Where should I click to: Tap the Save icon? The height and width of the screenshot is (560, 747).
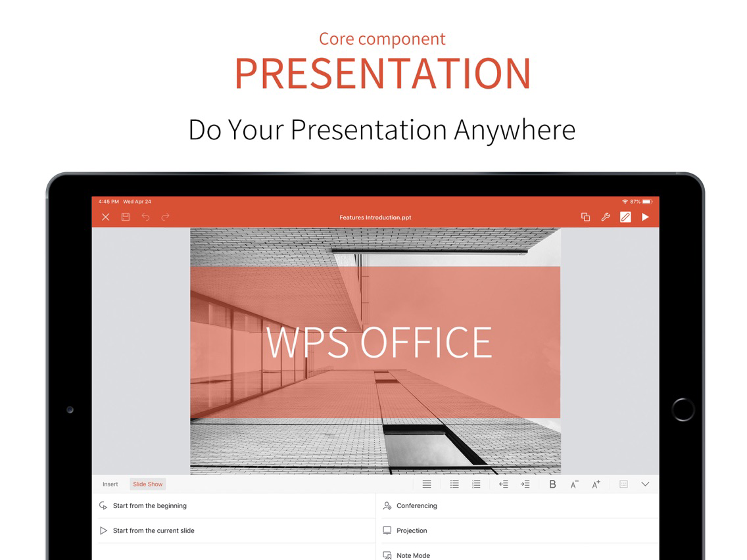126,217
